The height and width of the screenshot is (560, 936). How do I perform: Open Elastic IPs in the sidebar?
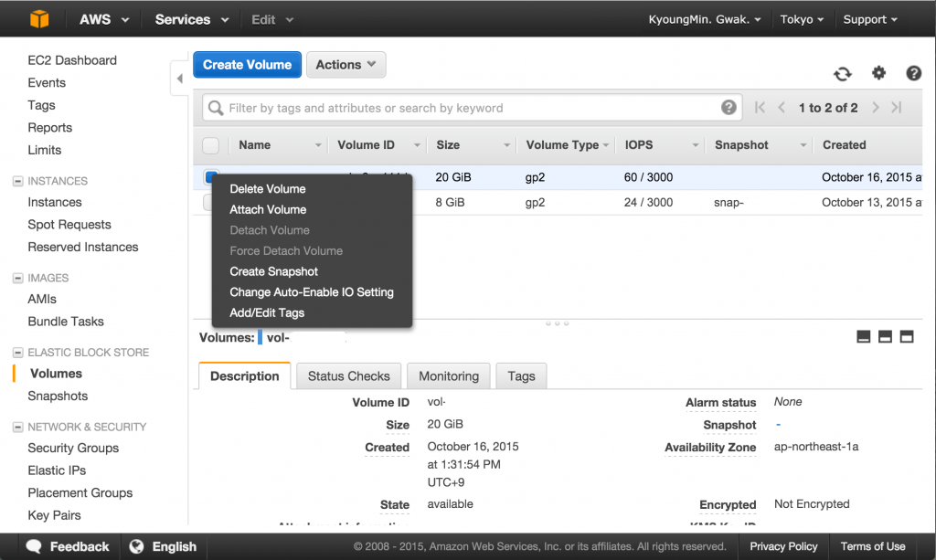(x=57, y=470)
